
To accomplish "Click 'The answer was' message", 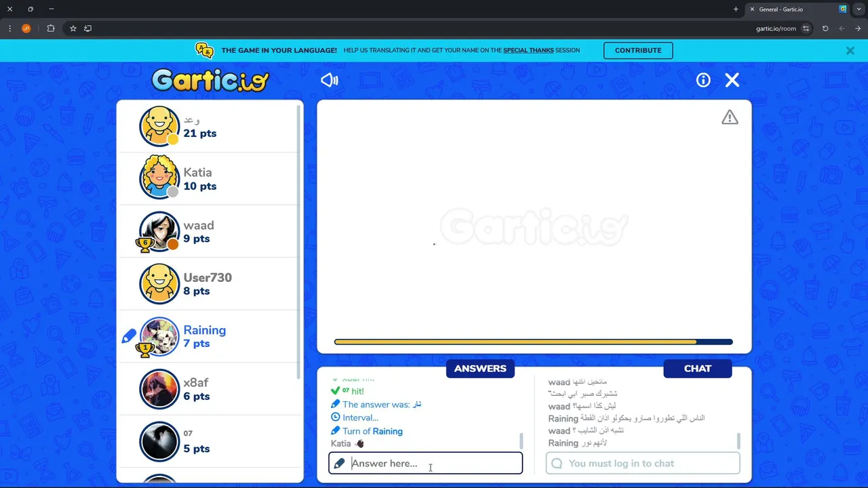I will (x=382, y=405).
